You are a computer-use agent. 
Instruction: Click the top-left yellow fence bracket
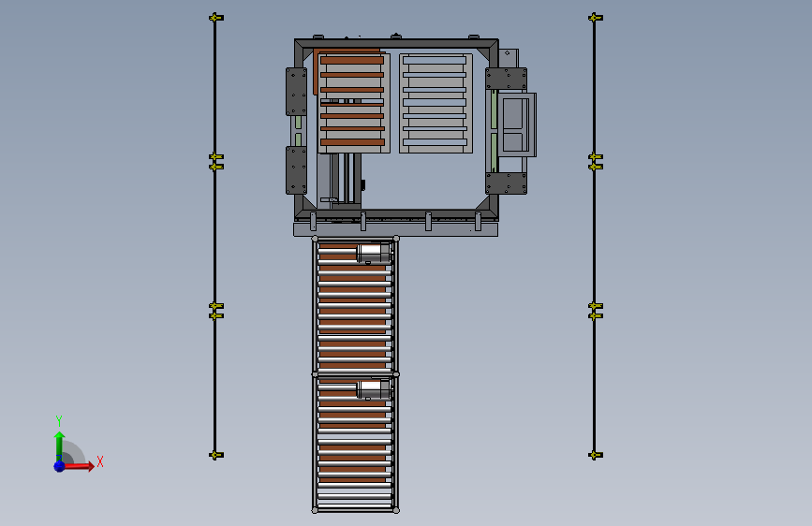[x=216, y=18]
